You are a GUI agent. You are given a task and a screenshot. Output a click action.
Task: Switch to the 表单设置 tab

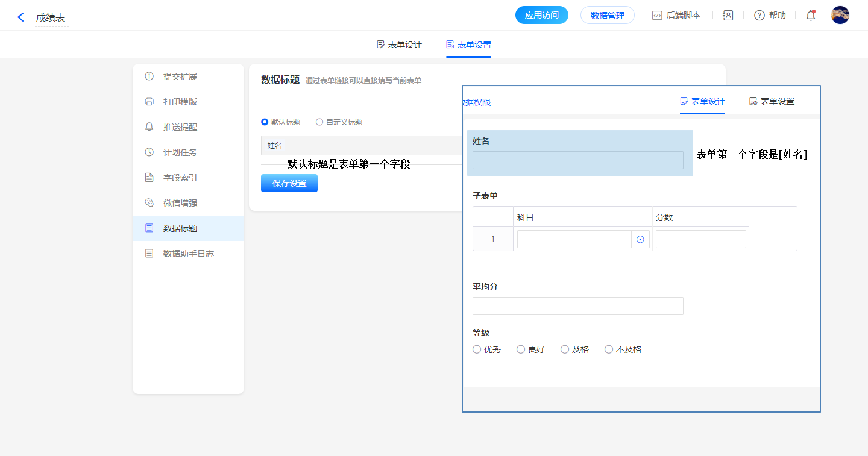pyautogui.click(x=468, y=45)
